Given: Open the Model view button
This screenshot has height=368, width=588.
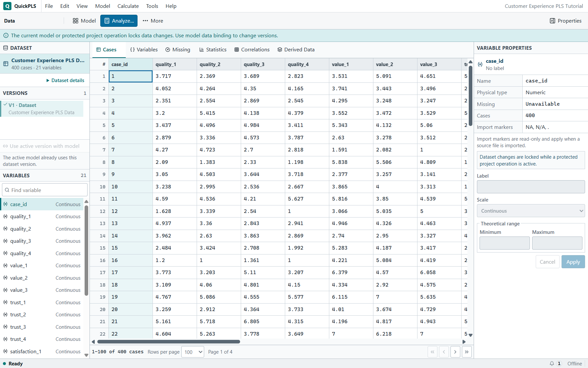Looking at the screenshot, I should (x=84, y=21).
